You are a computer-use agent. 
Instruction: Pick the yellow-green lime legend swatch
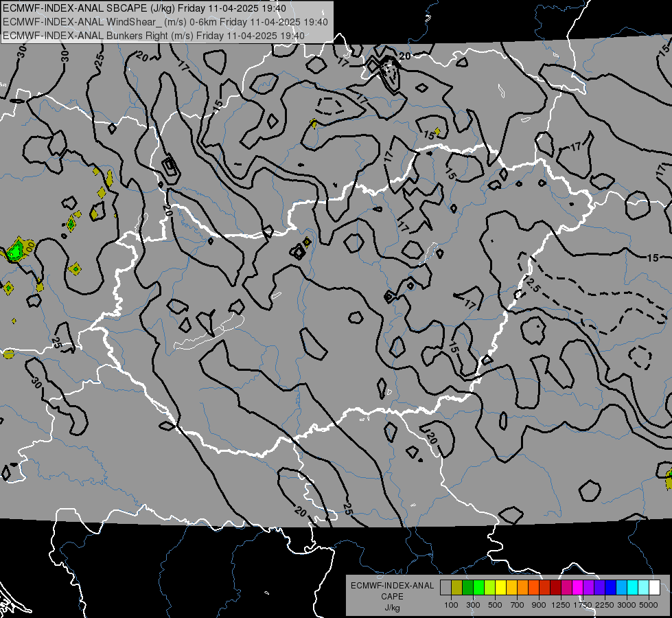(489, 588)
